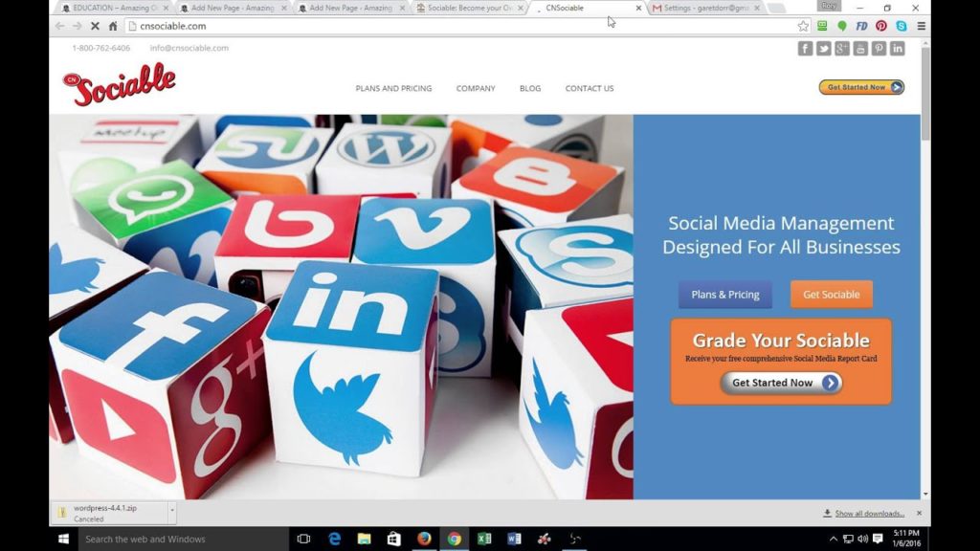980x551 pixels.
Task: Open the site's YouTube icon in the header
Action: coord(860,48)
